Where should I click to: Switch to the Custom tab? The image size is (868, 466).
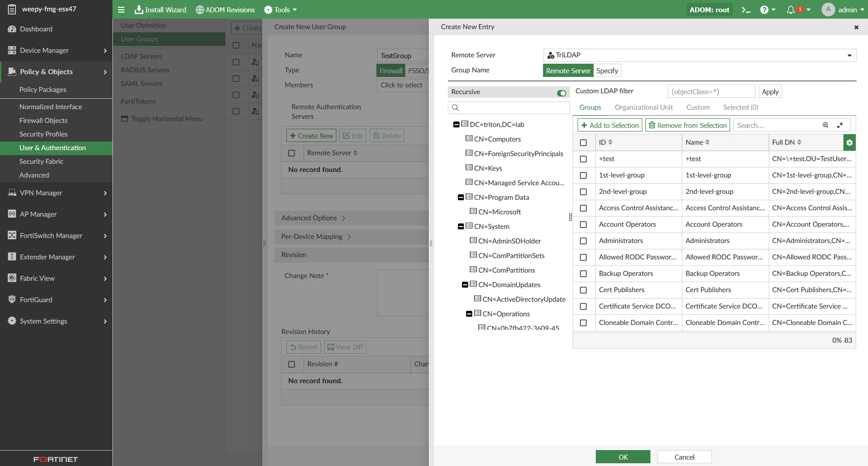698,107
